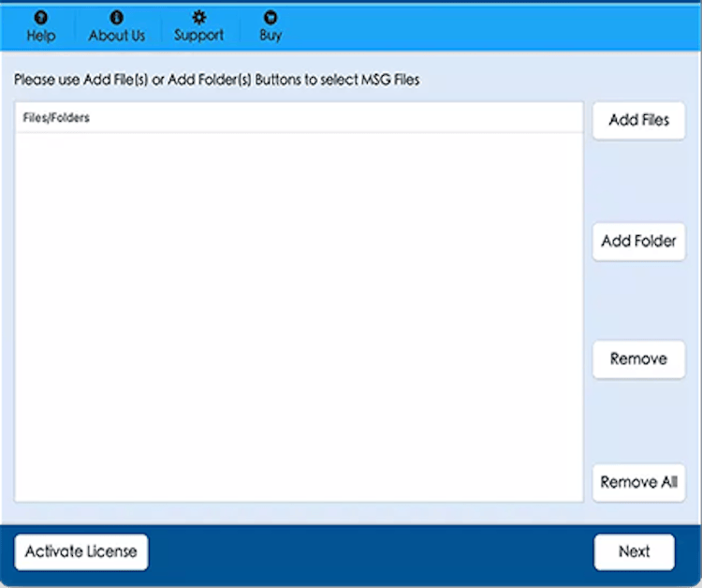Screen dimensions: 702x588
Task: Click the Files/Folders column header
Action: (56, 118)
